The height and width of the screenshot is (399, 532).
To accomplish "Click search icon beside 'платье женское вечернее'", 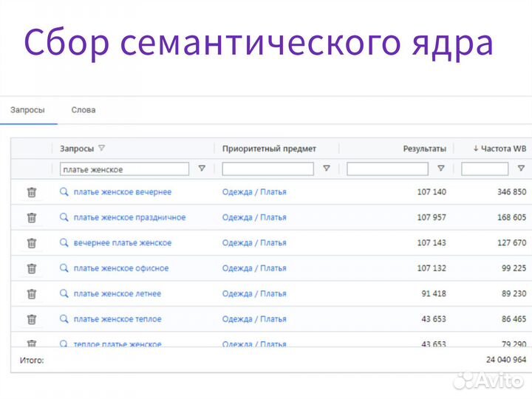I will 64,191.
